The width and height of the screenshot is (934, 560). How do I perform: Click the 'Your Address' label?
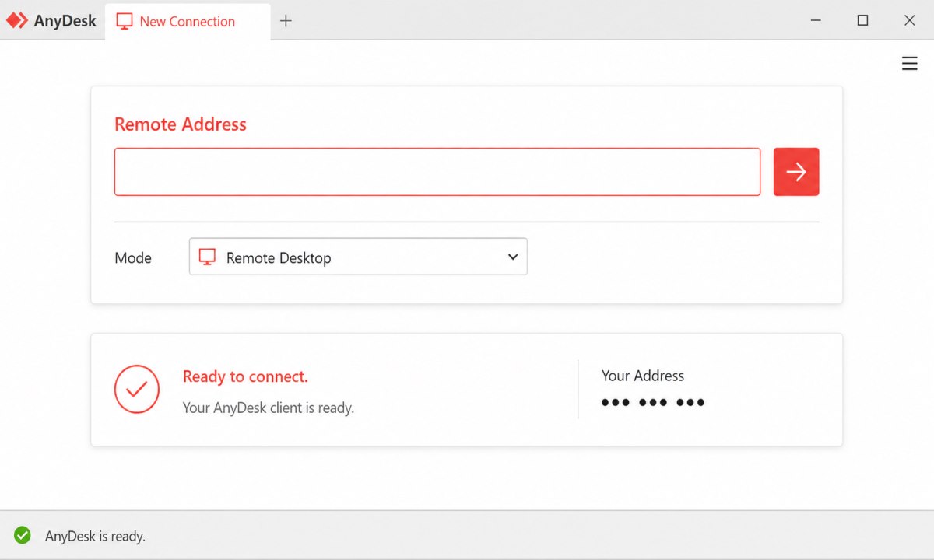pos(643,376)
